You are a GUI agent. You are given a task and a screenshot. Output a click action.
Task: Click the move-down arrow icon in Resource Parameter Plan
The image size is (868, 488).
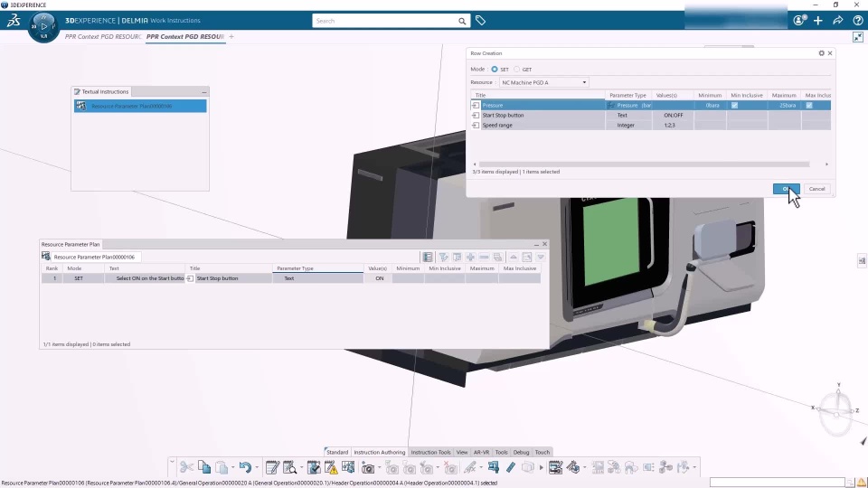point(541,257)
